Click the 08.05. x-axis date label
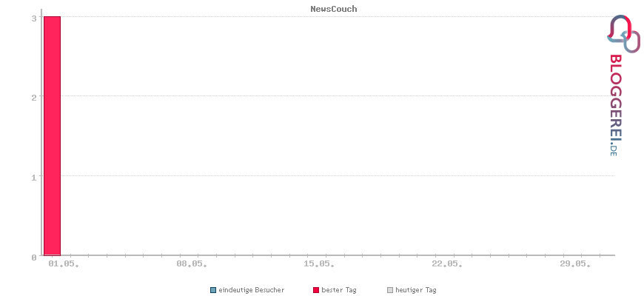Viewport: 644px width, 296px height. click(x=192, y=264)
